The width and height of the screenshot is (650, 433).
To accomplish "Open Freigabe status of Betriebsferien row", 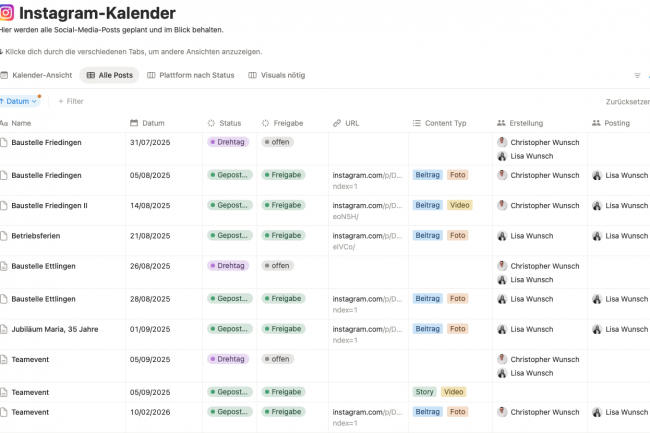I will 284,236.
